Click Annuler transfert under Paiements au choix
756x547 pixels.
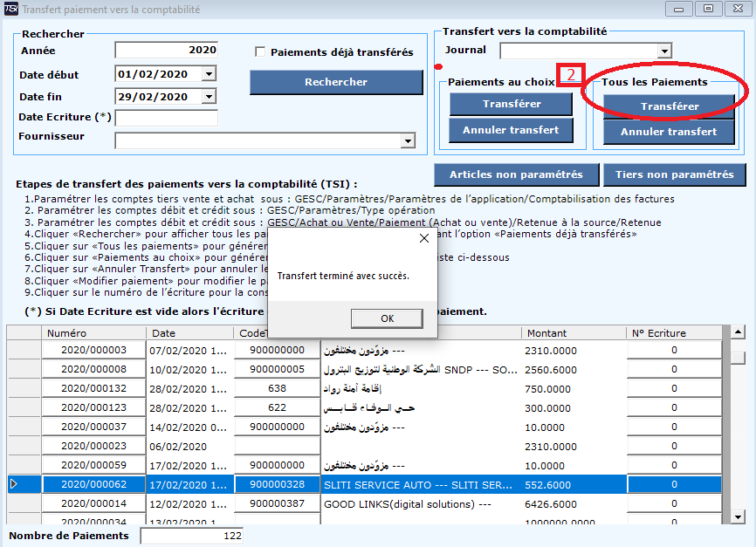tap(511, 130)
